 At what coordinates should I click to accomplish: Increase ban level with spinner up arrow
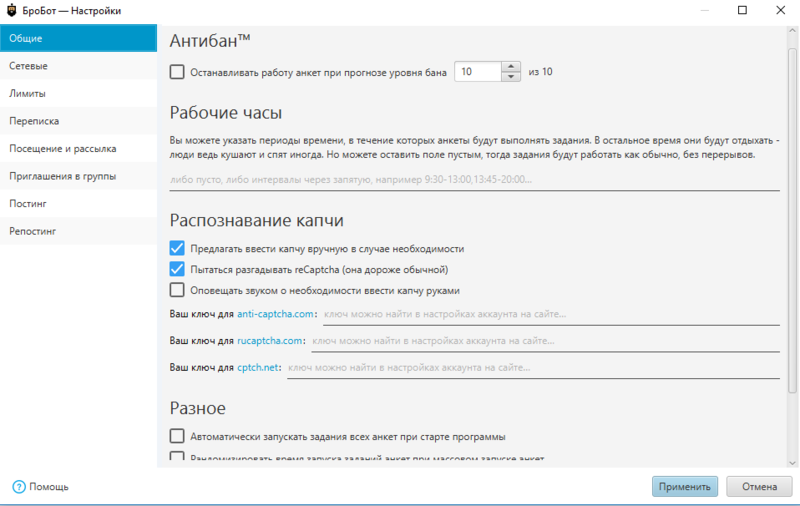click(510, 67)
